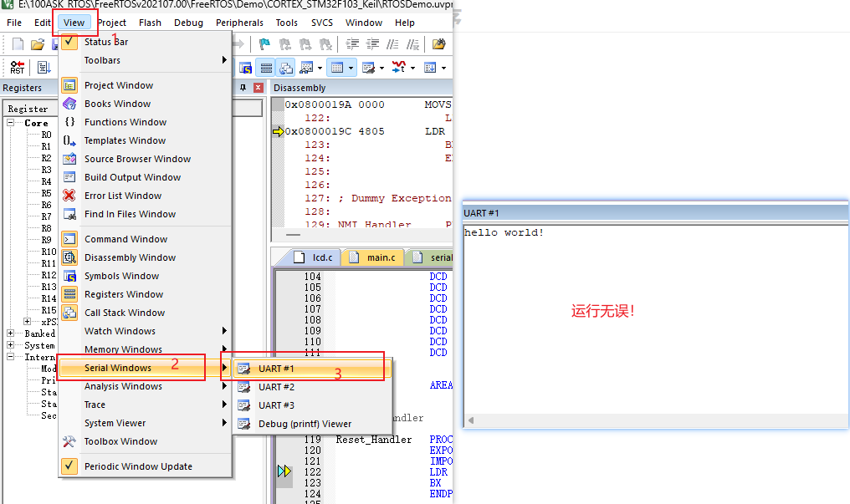
Task: Click the Analysis Windows toolbar icon
Action: 399,68
